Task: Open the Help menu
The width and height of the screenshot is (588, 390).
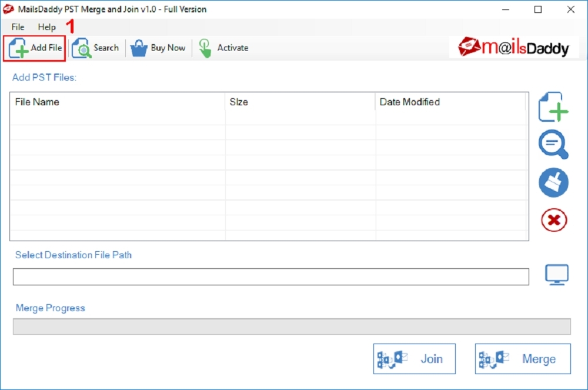Action: tap(46, 27)
